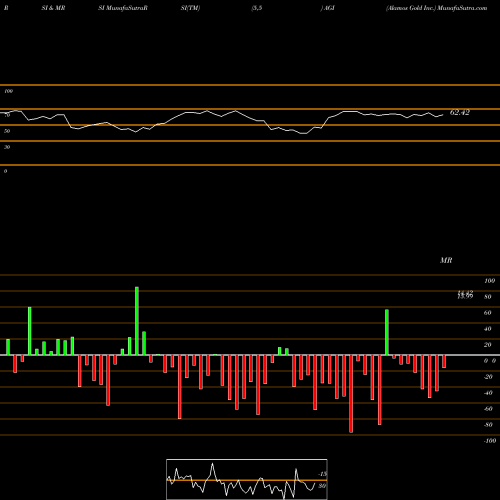Click the AGI ticker text in header
The height and width of the screenshot is (500, 500).
click(x=328, y=8)
